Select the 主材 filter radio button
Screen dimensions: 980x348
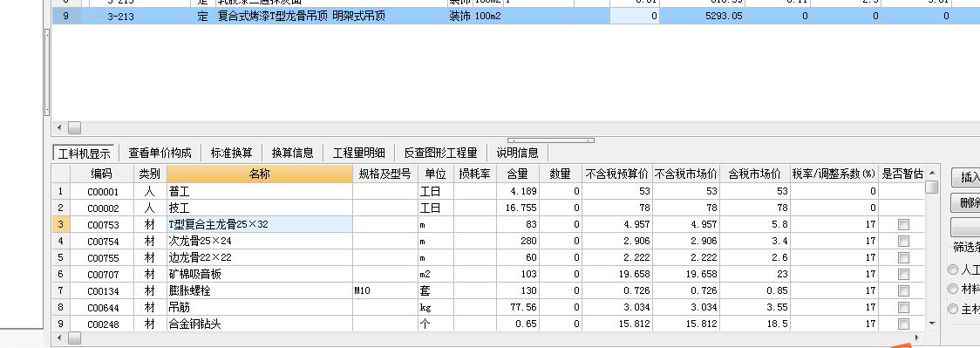(x=953, y=308)
